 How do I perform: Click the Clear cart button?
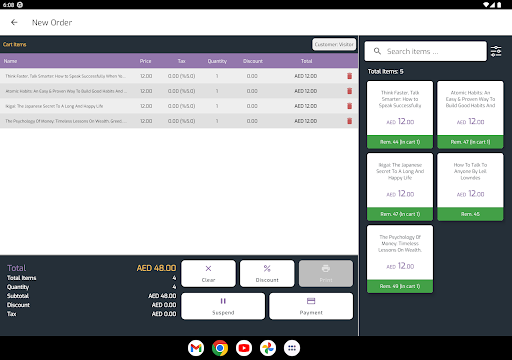pos(208,273)
